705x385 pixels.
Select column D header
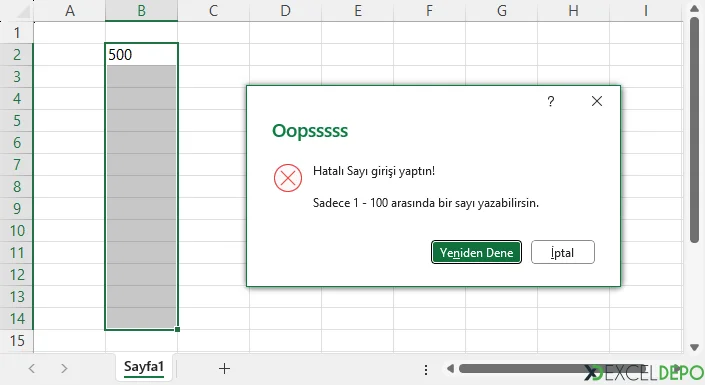[x=286, y=10]
